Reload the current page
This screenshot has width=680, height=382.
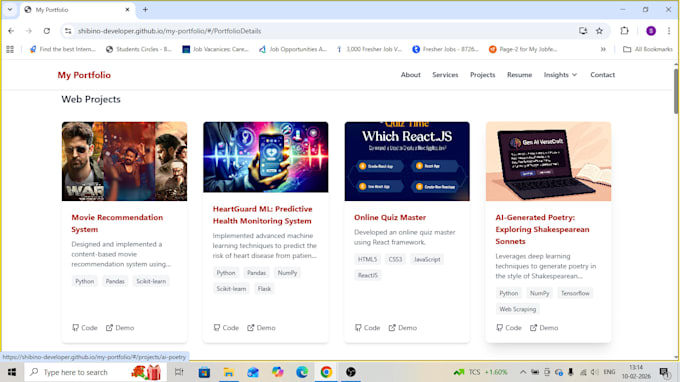(46, 31)
